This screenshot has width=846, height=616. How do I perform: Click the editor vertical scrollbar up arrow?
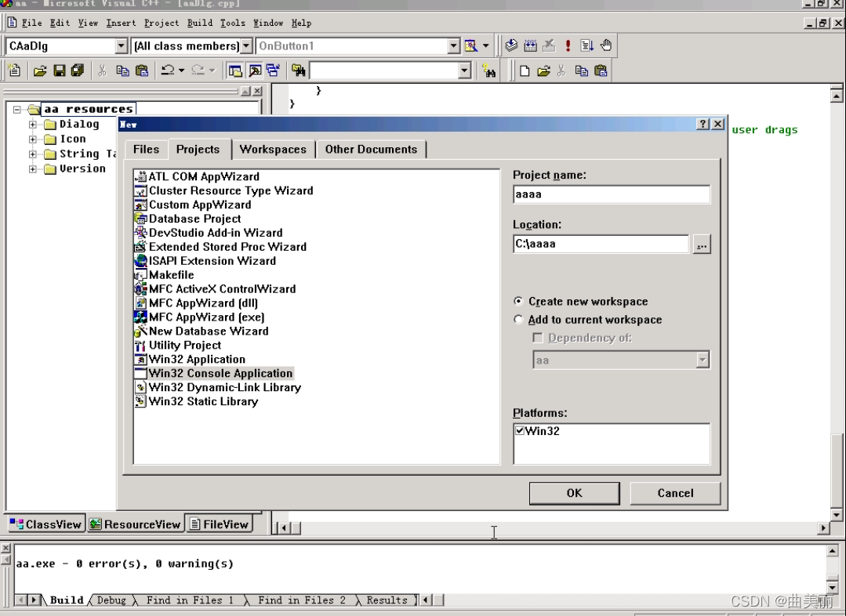click(x=837, y=96)
